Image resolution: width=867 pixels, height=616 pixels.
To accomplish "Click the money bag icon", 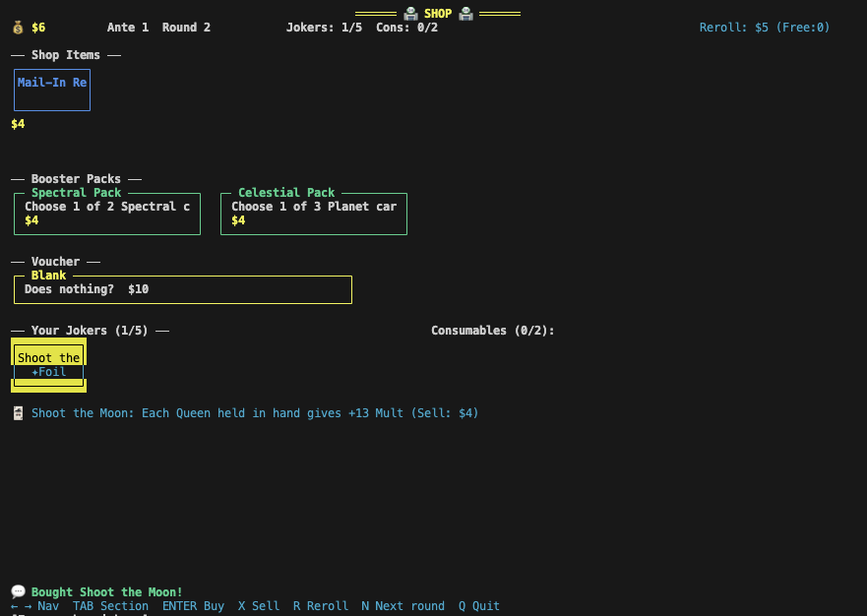I will (16, 27).
